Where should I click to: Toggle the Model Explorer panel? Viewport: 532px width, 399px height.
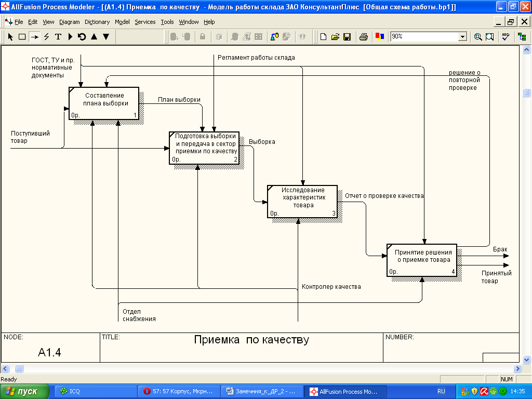(522, 37)
